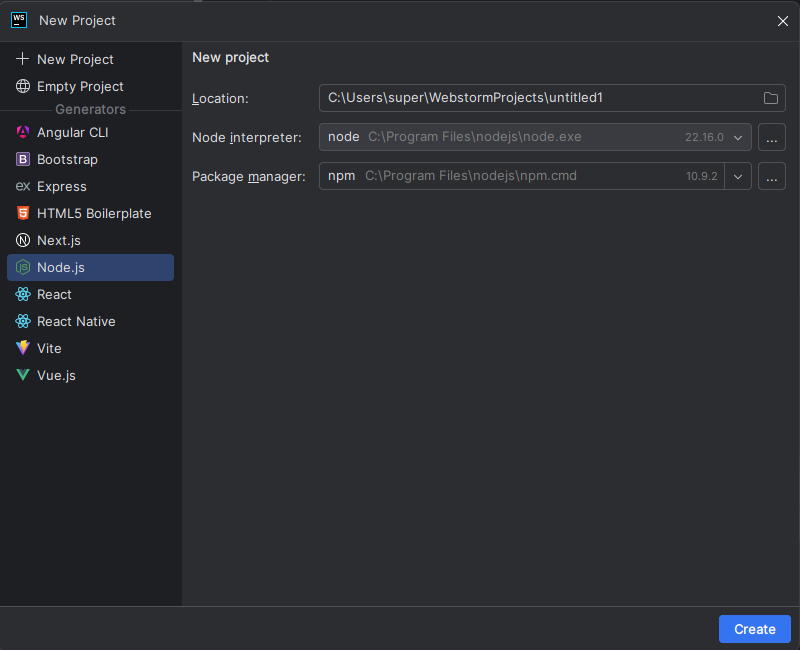Select New Project in the sidebar
The image size is (800, 650).
(x=91, y=59)
